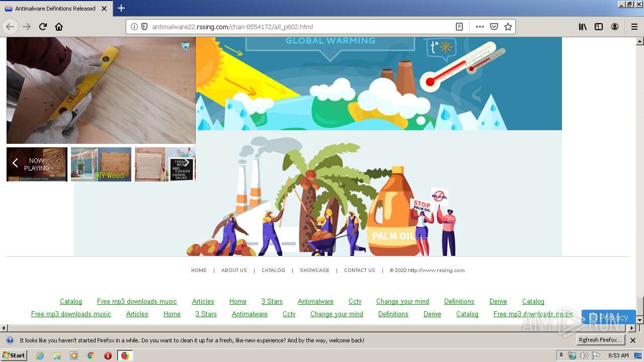Open the CATALOG footer link
This screenshot has width=644, height=362.
point(273,270)
